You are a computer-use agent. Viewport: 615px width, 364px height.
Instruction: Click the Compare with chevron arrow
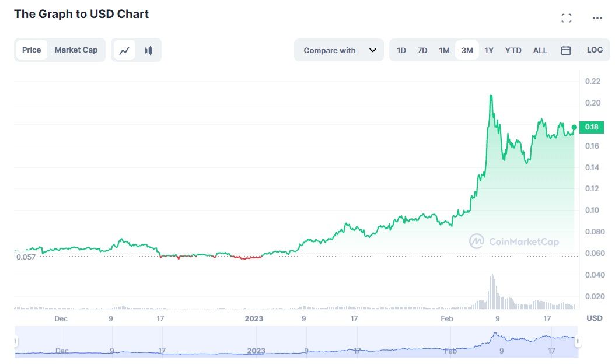pyautogui.click(x=373, y=51)
